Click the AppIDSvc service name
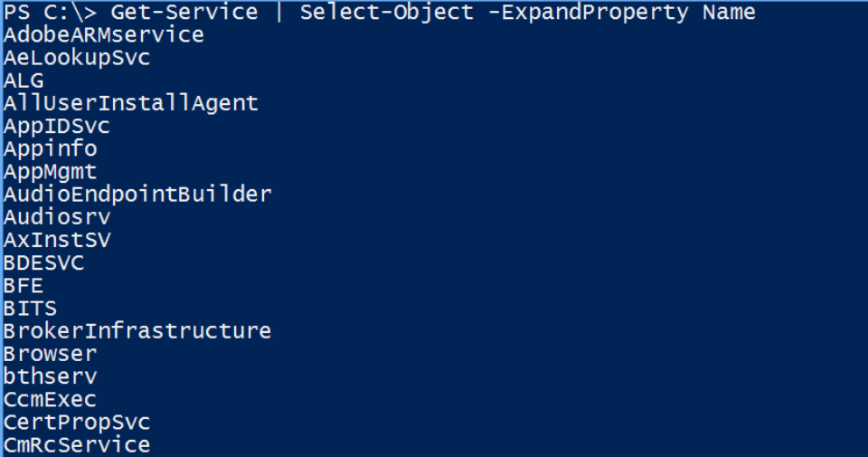 pyautogui.click(x=57, y=126)
